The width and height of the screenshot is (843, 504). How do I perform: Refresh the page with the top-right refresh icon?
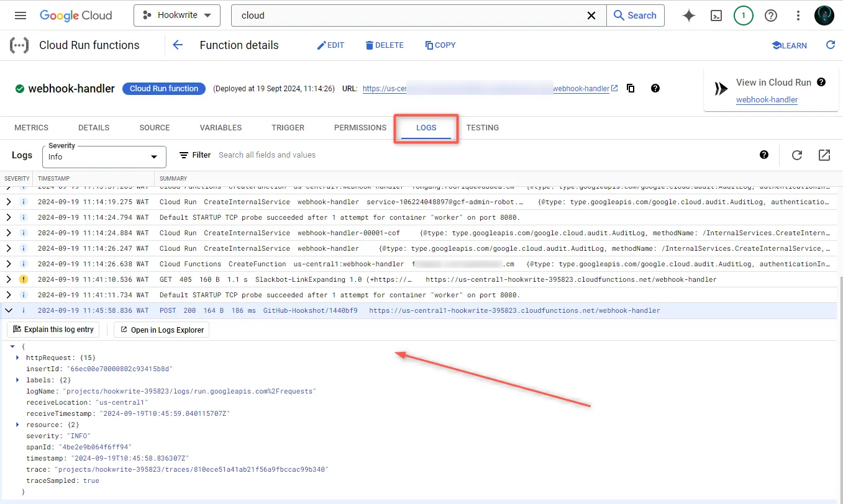[x=831, y=45]
